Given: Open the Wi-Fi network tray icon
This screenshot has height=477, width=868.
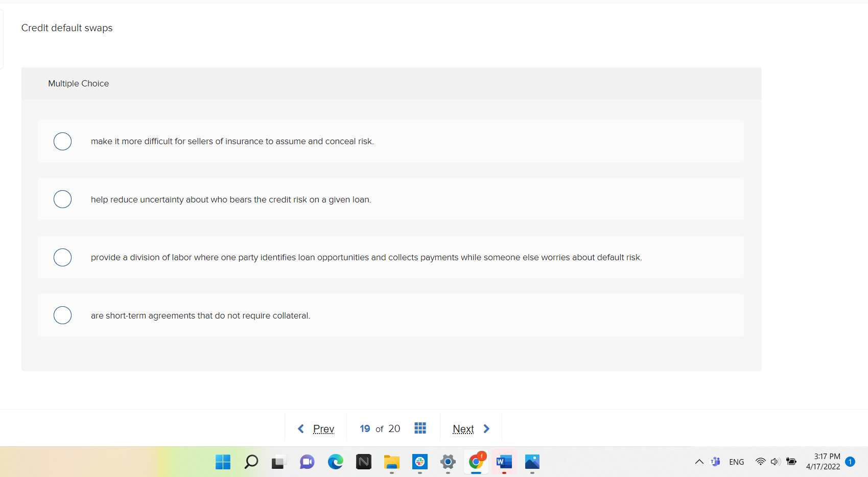Looking at the screenshot, I should tap(760, 462).
